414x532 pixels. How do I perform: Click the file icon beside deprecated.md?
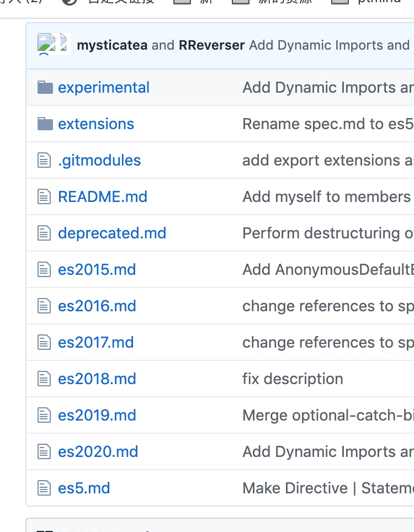44,233
